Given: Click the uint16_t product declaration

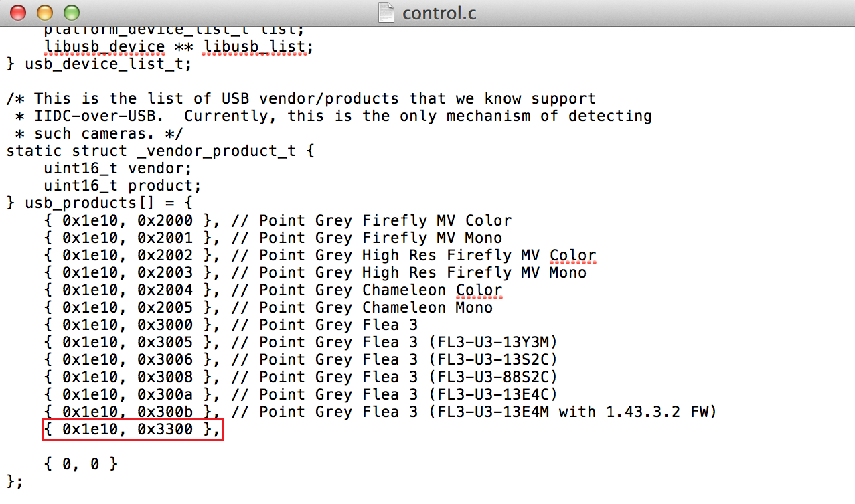Looking at the screenshot, I should 123,186.
